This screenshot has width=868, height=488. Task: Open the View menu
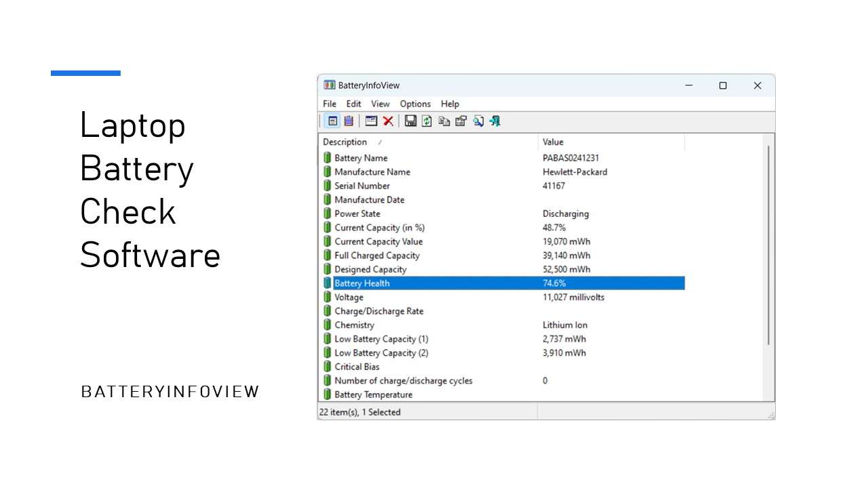click(380, 104)
